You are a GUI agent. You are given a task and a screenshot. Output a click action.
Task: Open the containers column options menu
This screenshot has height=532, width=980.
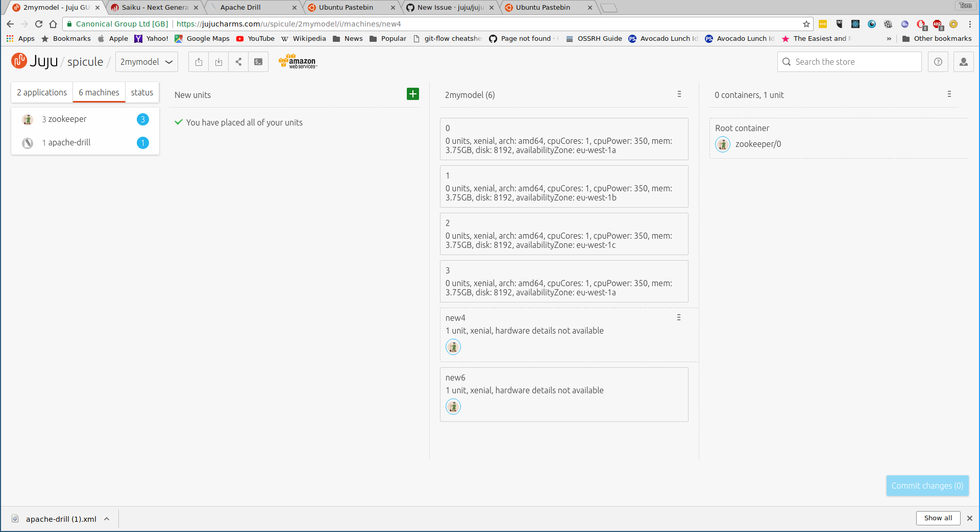(x=949, y=94)
